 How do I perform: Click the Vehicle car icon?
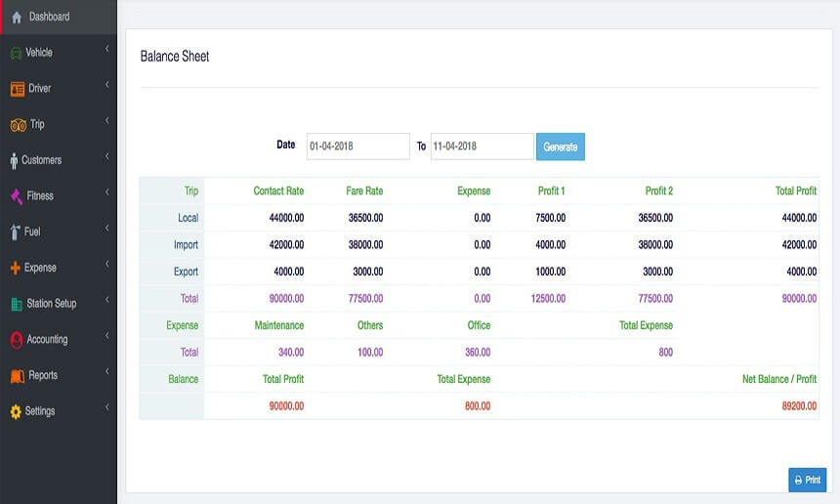(x=16, y=53)
